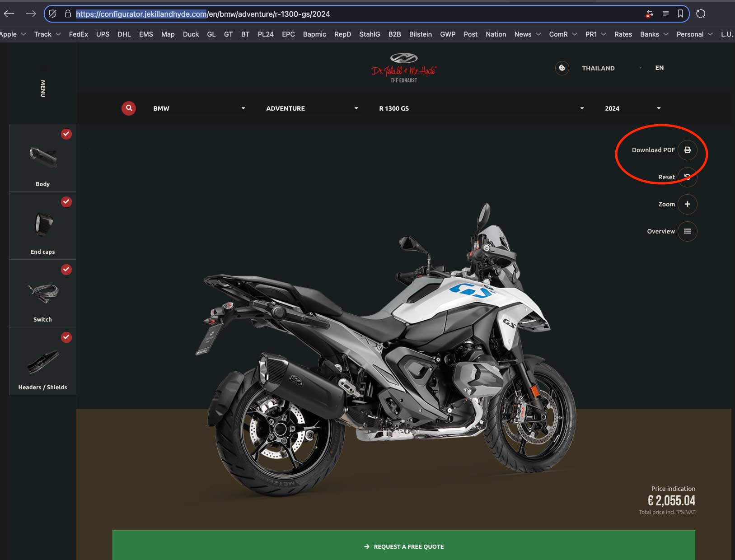The width and height of the screenshot is (735, 560).
Task: Bookmark this page using the bookmark icon
Action: [x=680, y=14]
